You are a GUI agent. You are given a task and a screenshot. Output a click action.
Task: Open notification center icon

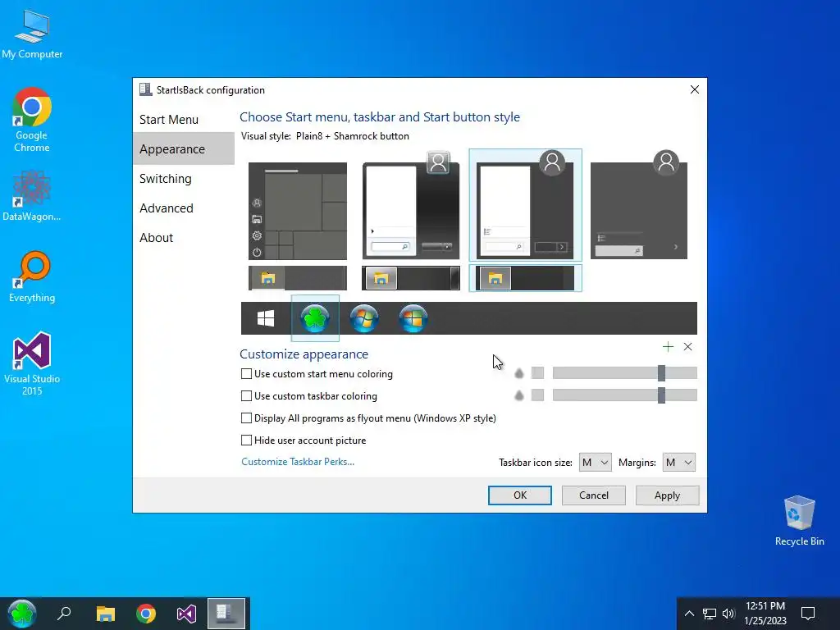point(808,614)
